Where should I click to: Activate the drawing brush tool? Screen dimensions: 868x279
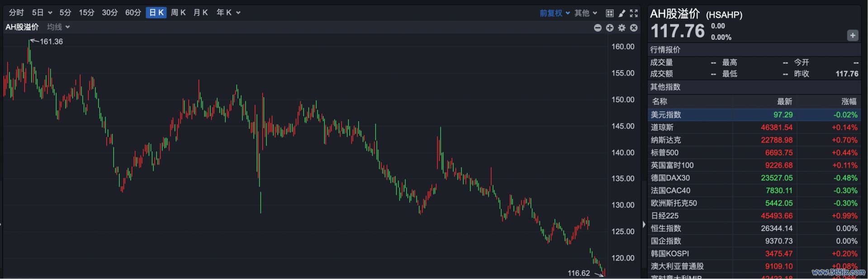[622, 13]
